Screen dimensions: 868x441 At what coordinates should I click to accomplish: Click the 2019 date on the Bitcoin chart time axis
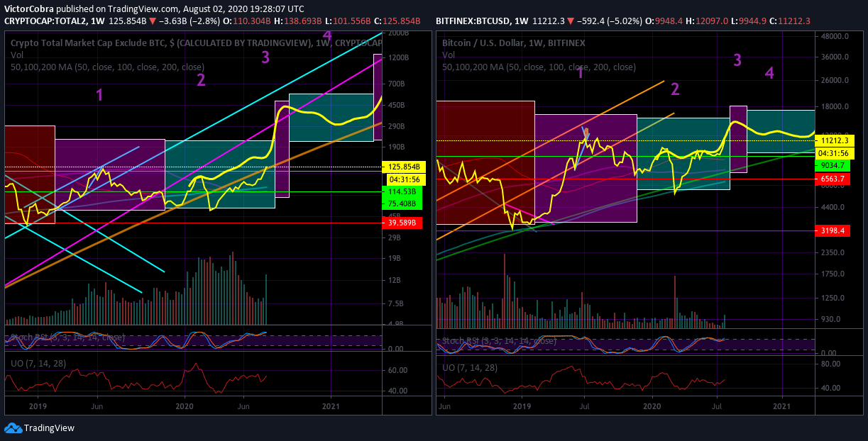522,407
